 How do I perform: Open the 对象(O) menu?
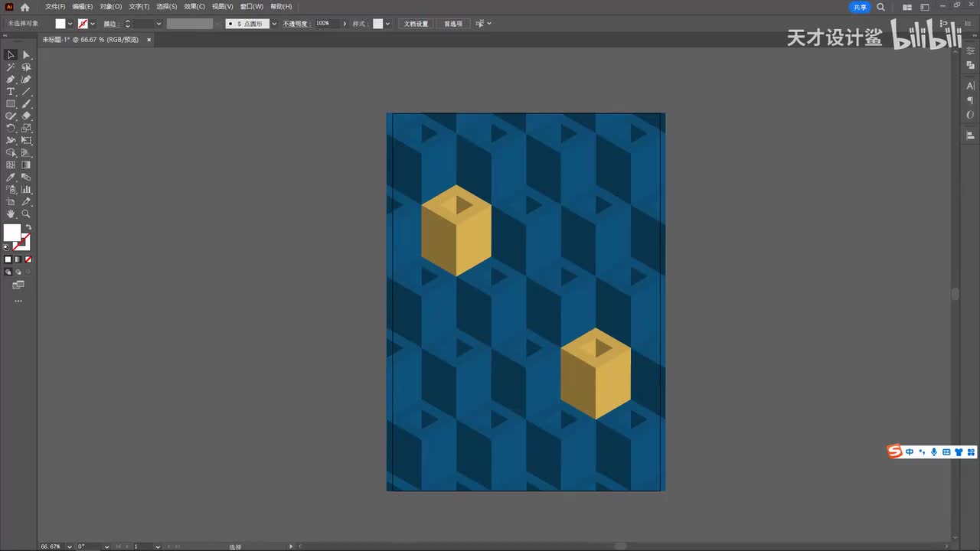(x=111, y=7)
